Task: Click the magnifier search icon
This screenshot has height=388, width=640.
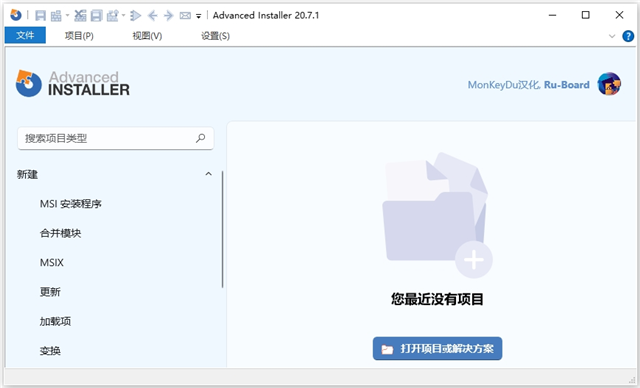Action: coord(200,138)
